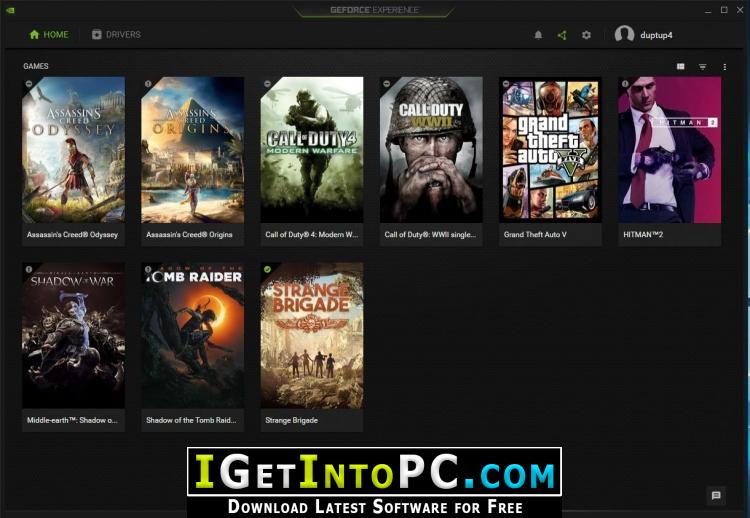Click the "Shadow of the Tomb Raid..." label
Screen dimensions: 750x518
[x=191, y=420]
